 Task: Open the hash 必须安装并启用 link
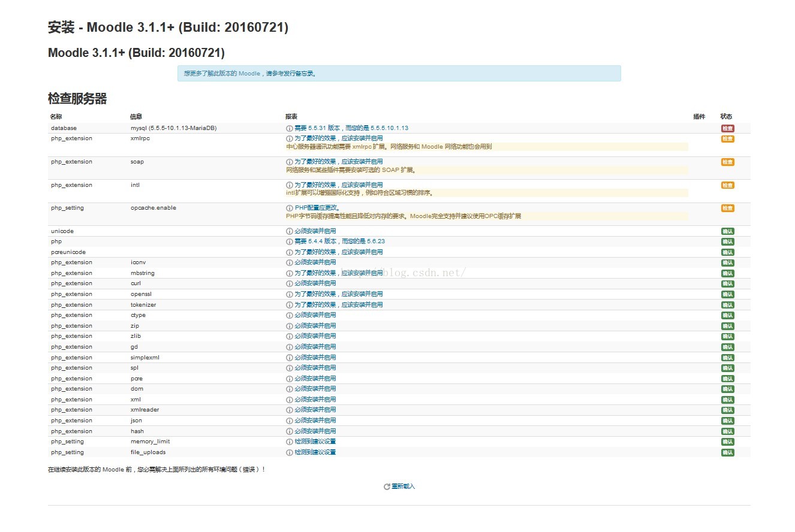(315, 431)
